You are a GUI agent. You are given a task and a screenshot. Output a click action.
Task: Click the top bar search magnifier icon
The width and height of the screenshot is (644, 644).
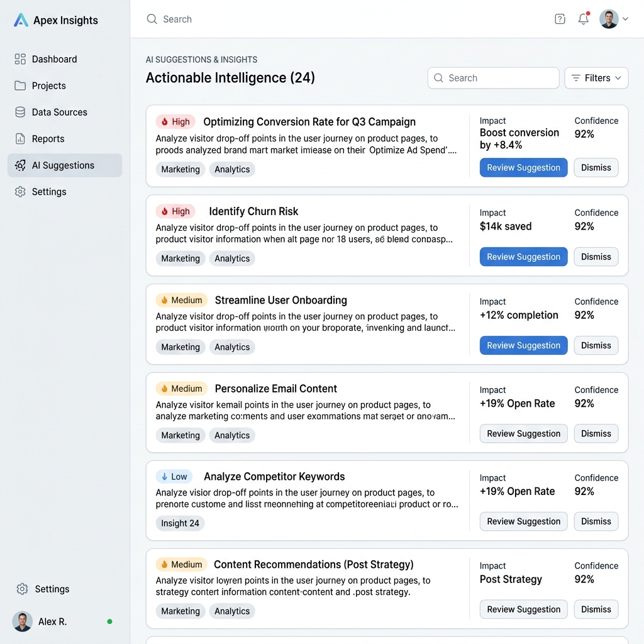pyautogui.click(x=152, y=19)
